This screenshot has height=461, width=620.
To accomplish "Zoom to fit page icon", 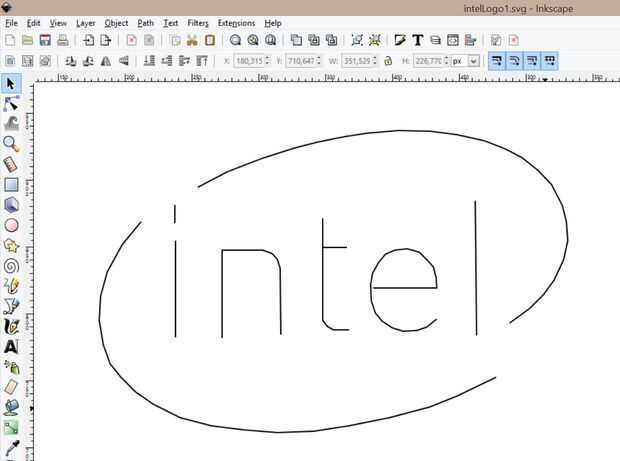I will click(270, 40).
